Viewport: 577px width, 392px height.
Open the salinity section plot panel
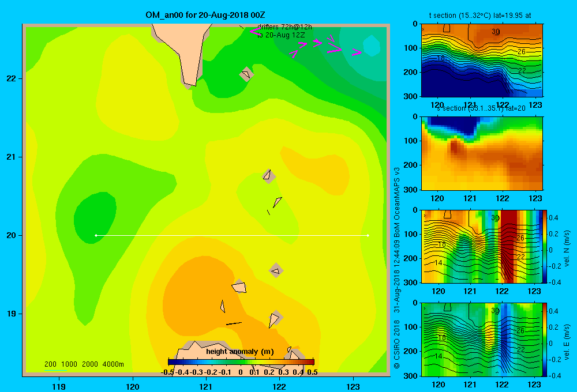[482, 153]
